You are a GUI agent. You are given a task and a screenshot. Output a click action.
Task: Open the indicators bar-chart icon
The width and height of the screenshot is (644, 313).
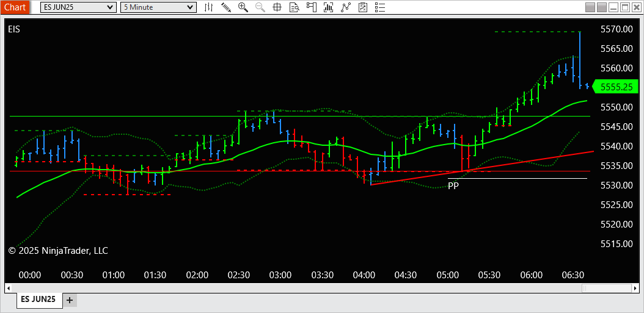[x=328, y=7]
